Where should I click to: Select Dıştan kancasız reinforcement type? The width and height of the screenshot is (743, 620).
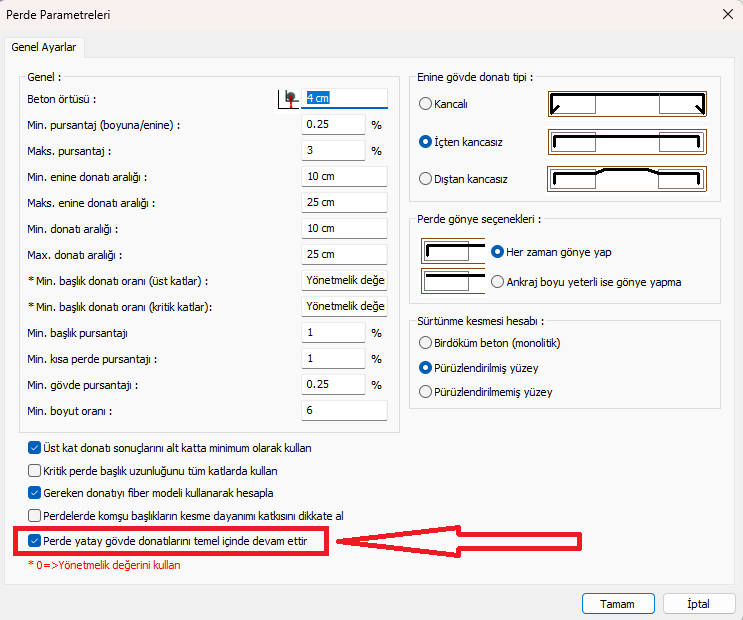point(427,179)
